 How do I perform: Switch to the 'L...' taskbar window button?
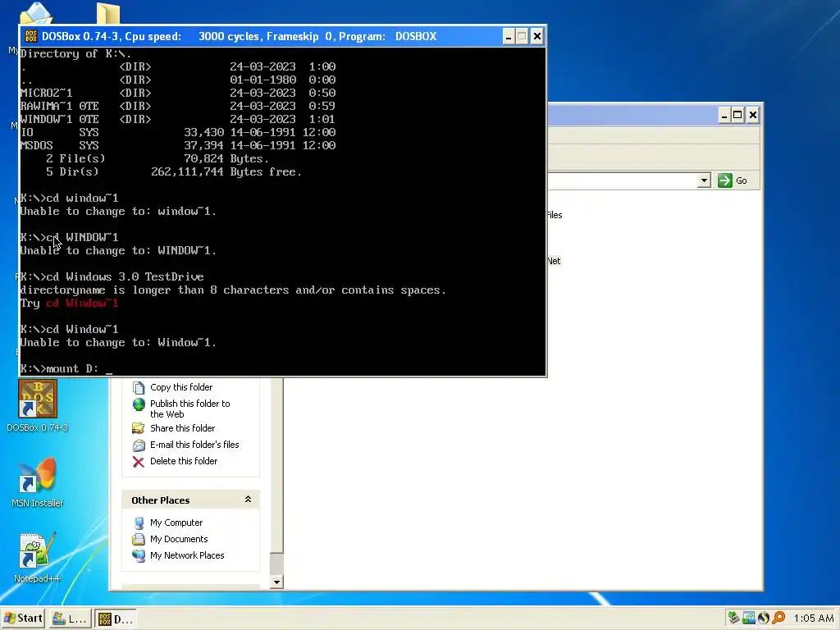70,619
